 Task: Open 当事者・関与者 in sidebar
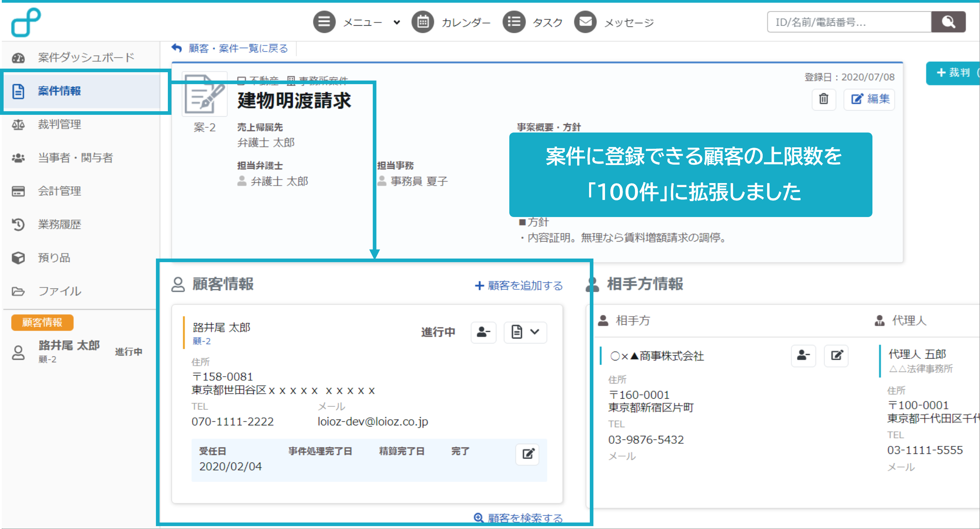[80, 157]
